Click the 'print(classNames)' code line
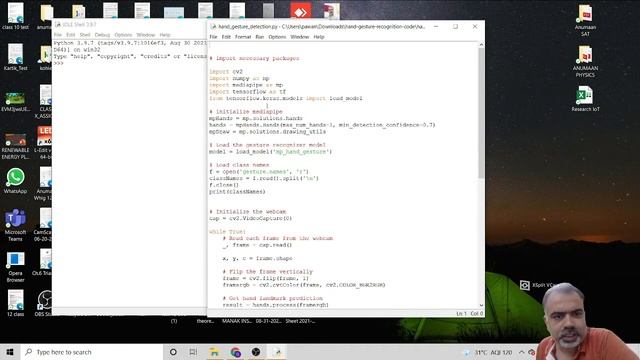Image resolution: width=640 pixels, height=360 pixels. point(237,191)
